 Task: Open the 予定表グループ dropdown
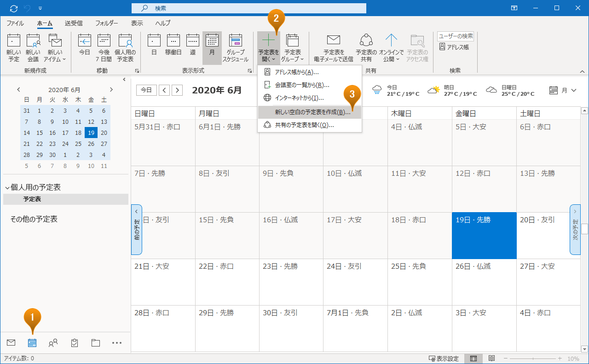(293, 48)
